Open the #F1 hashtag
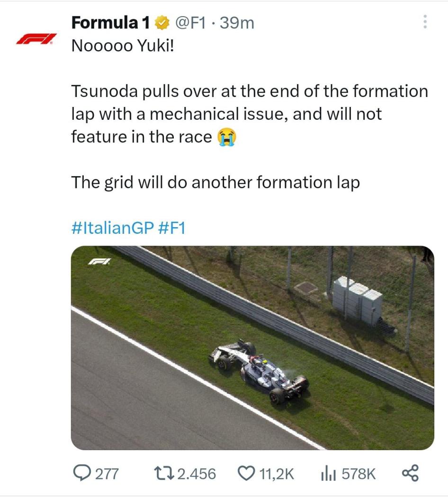448x497 pixels. 171,228
